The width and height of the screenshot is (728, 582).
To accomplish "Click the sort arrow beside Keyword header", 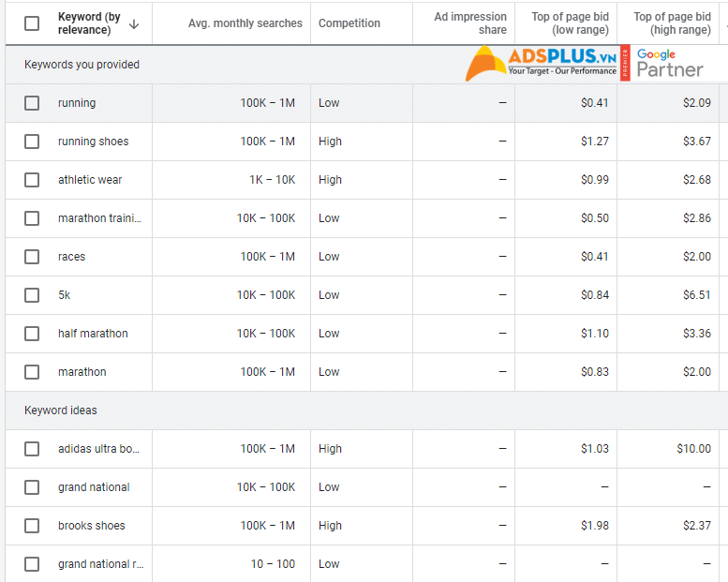I will [134, 24].
